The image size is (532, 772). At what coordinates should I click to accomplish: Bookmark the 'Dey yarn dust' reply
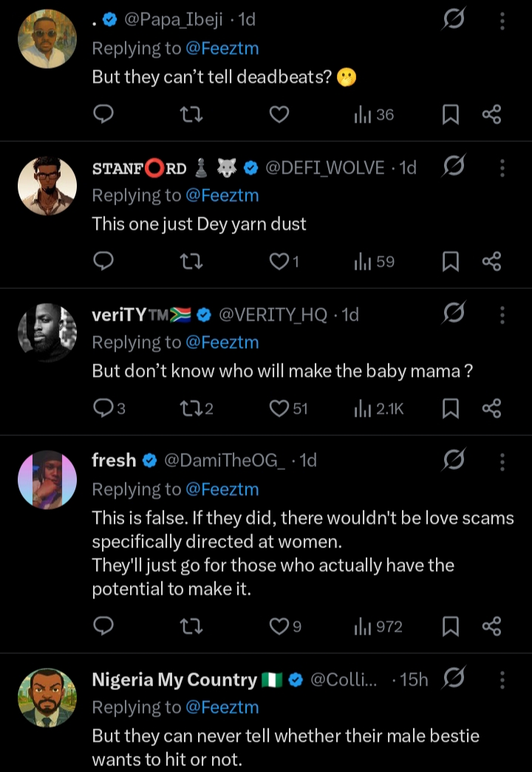(450, 262)
